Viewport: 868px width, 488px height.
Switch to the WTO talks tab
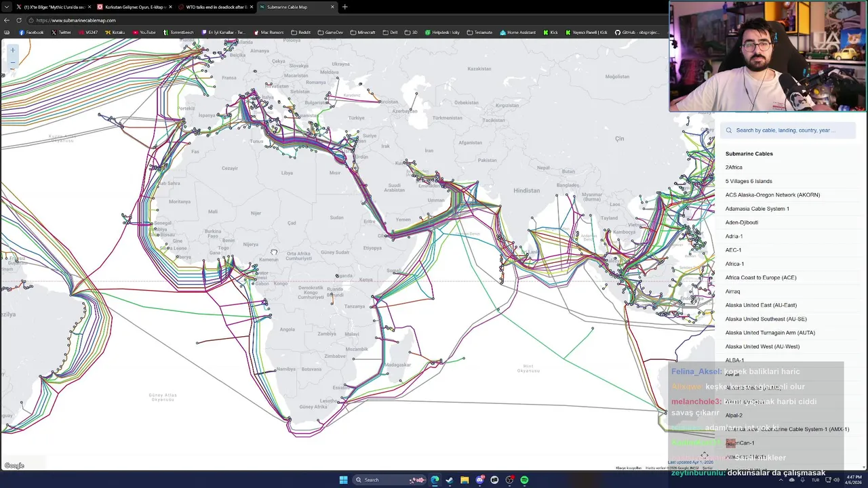click(216, 7)
